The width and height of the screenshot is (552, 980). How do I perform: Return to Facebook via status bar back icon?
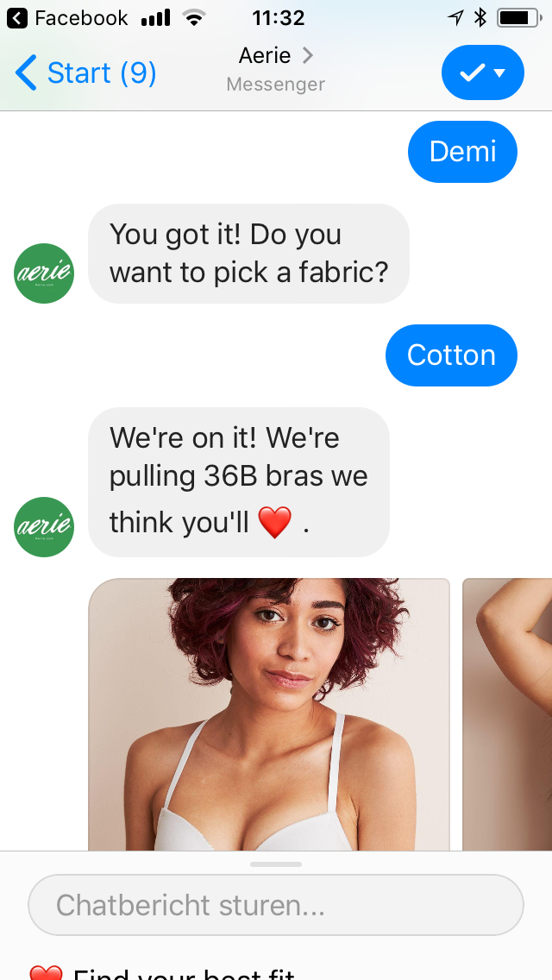tap(17, 18)
